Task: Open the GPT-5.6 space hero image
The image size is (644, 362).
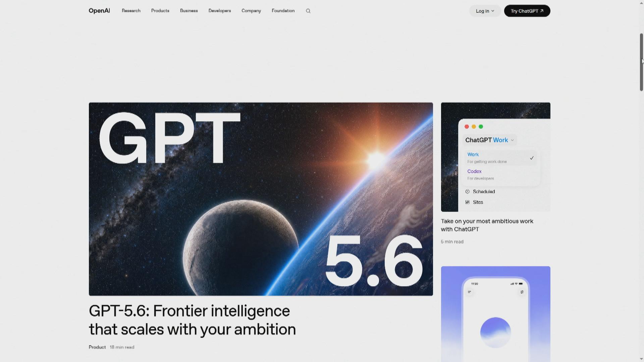Action: pyautogui.click(x=261, y=199)
